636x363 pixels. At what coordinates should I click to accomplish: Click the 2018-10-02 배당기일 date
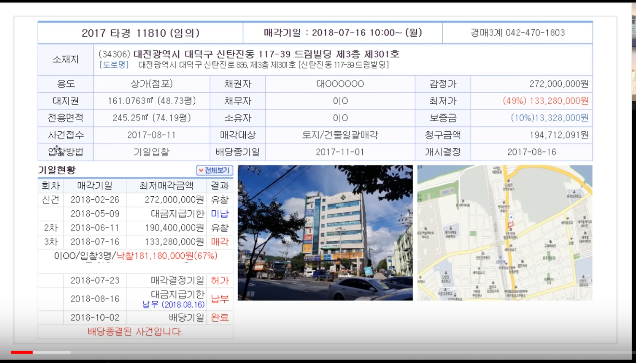95,318
